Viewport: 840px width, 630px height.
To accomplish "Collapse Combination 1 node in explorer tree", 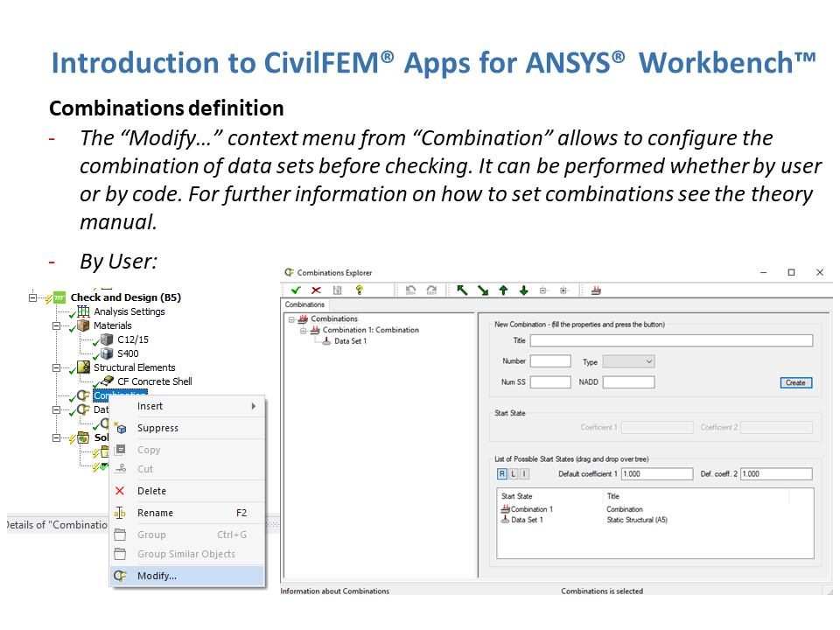I will (303, 330).
